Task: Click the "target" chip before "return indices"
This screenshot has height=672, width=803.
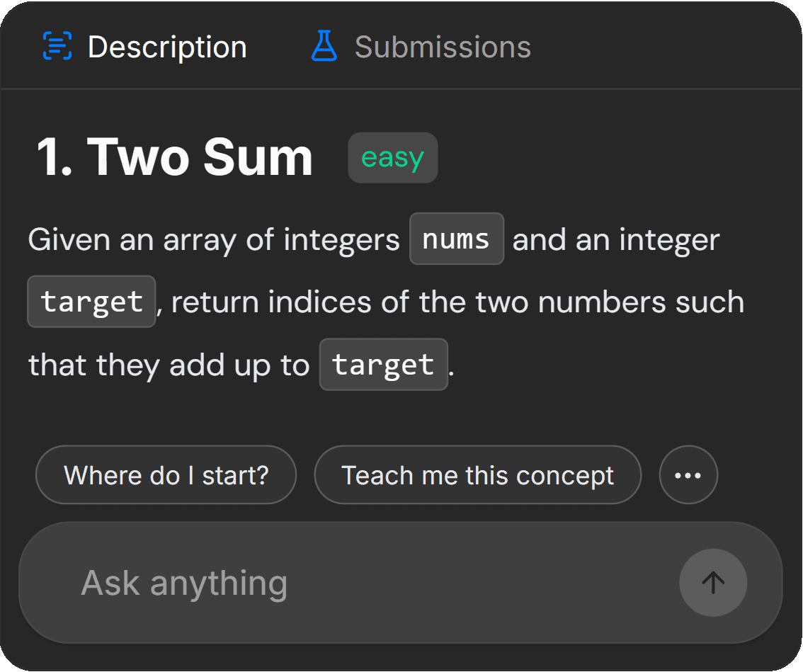Action: click(x=91, y=302)
